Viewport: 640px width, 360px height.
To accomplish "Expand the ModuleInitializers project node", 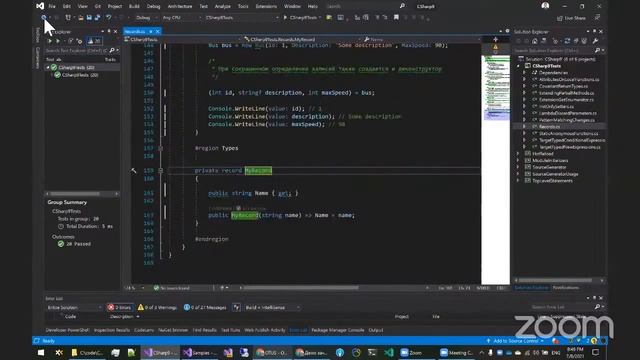I will pos(518,160).
